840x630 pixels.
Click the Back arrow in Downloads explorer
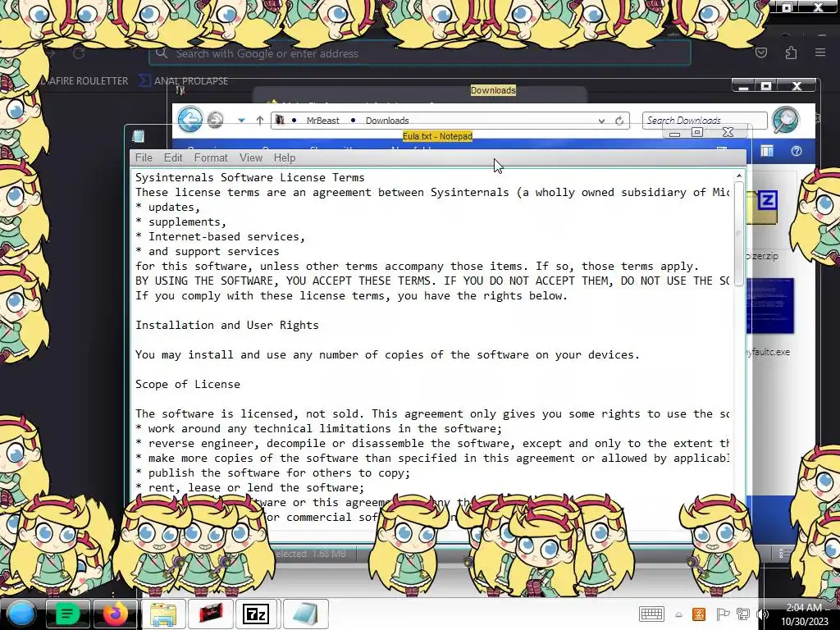coord(190,119)
